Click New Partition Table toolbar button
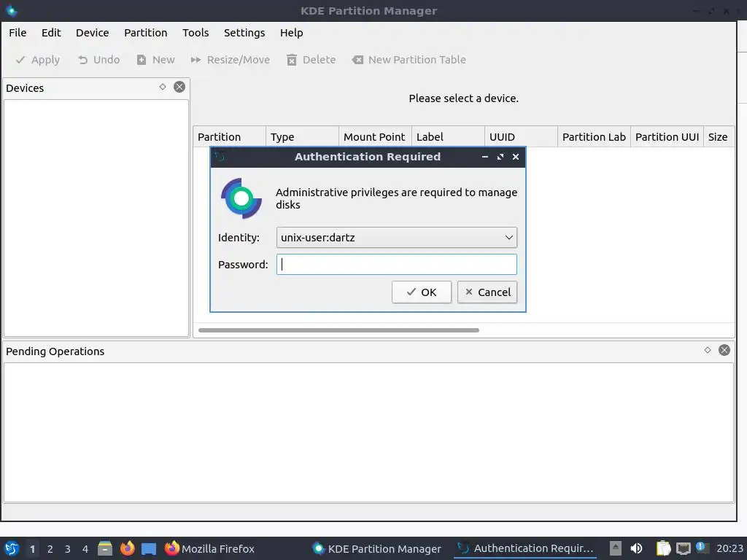 point(409,60)
